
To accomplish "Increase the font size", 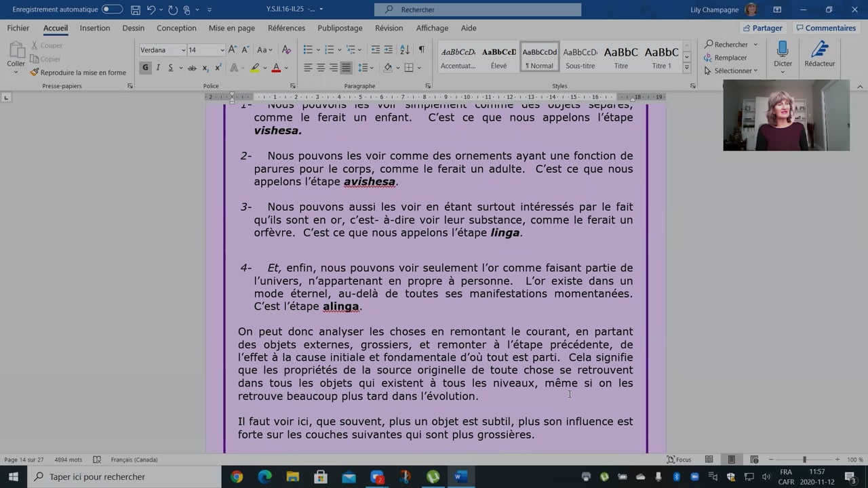I will point(232,49).
